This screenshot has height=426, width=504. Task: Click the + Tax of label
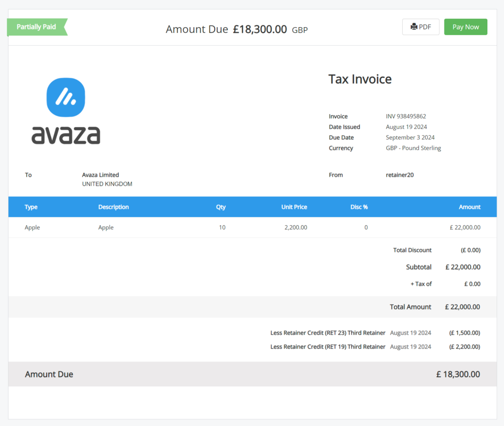[421, 284]
